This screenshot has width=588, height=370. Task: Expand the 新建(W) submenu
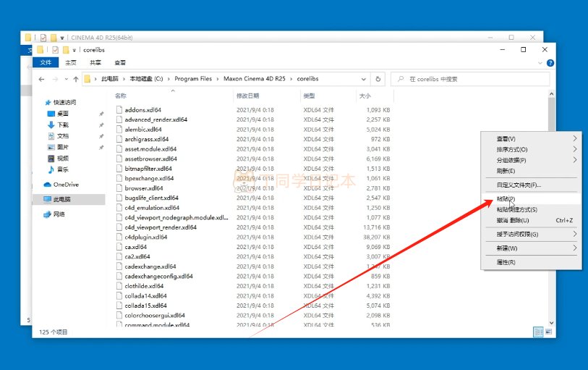[x=506, y=248]
